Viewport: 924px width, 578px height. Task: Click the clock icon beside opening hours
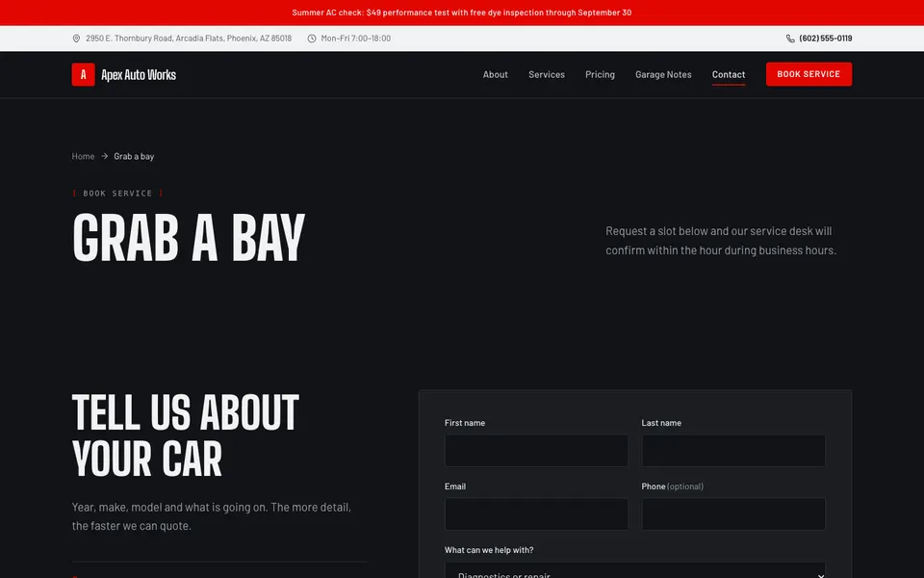[312, 39]
